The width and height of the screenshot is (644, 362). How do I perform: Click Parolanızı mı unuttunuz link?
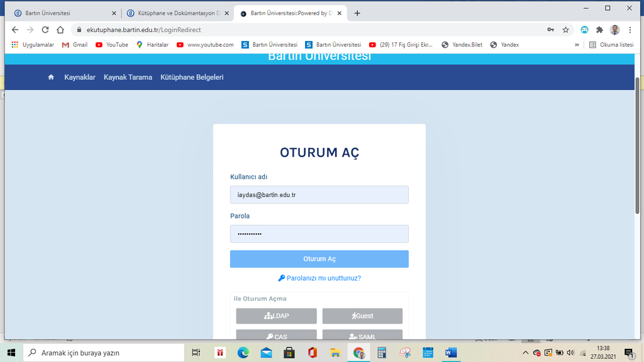pyautogui.click(x=319, y=278)
